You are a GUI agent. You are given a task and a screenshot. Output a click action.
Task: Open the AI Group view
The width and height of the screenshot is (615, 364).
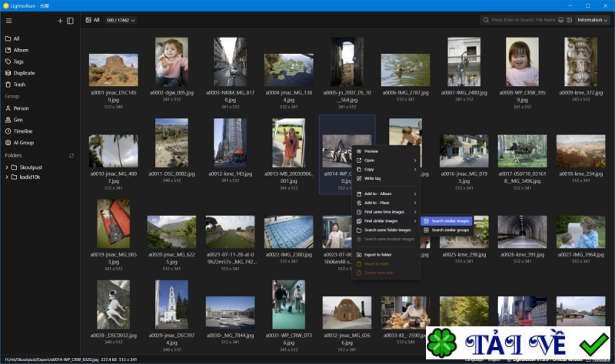tap(23, 143)
